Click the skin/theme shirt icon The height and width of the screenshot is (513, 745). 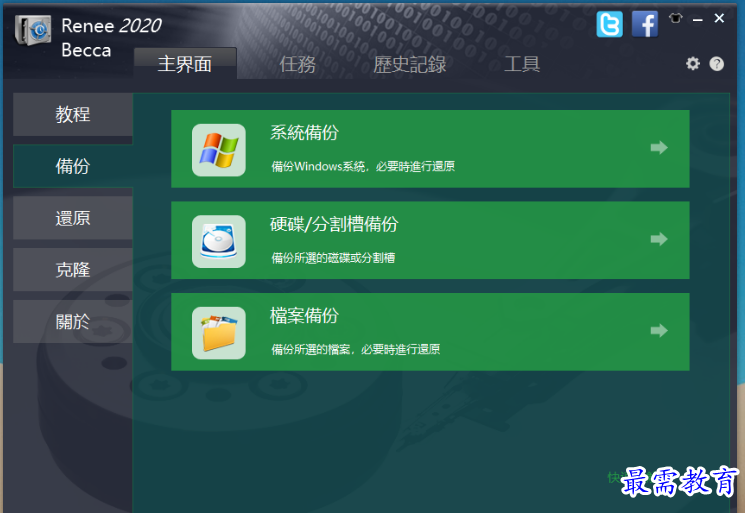(676, 19)
